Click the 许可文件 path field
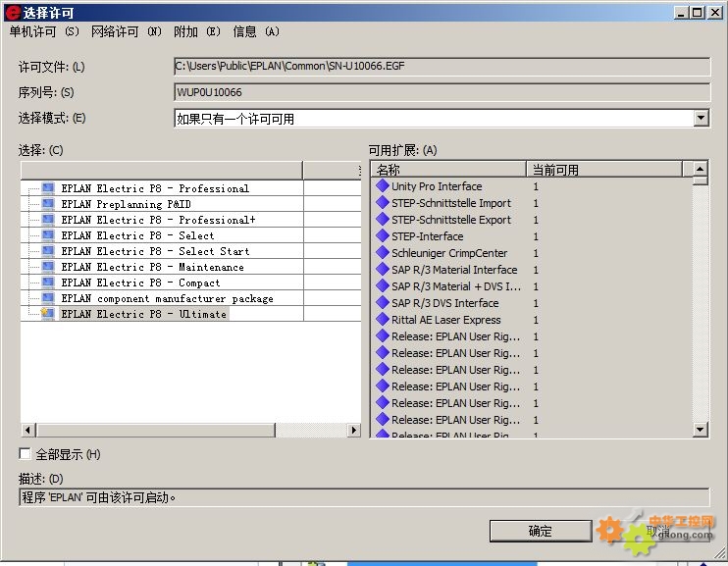728x566 pixels. pyautogui.click(x=442, y=67)
